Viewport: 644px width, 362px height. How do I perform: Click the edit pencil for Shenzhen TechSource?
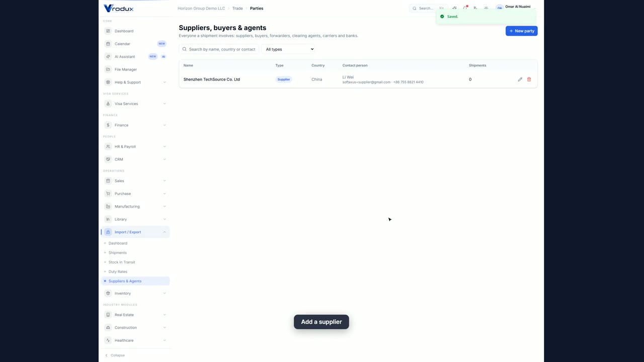520,79
